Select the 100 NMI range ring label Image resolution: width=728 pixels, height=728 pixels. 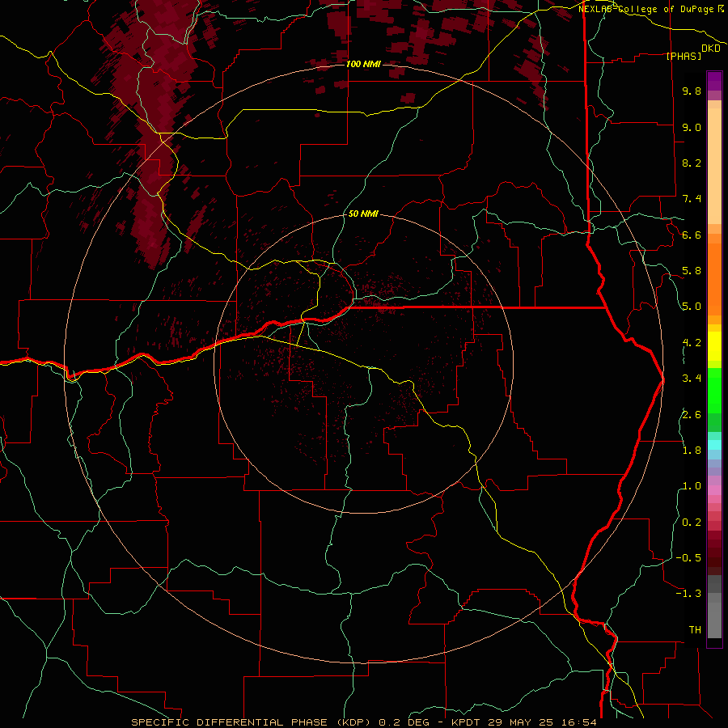[363, 64]
